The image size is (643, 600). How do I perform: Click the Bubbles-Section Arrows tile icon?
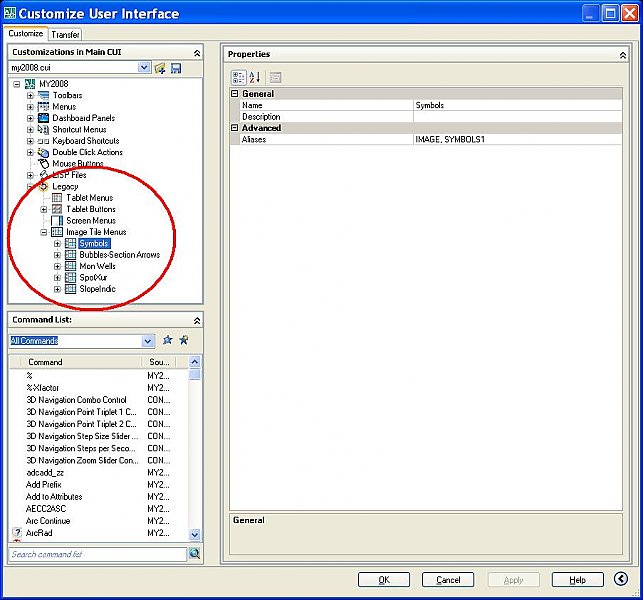point(71,255)
